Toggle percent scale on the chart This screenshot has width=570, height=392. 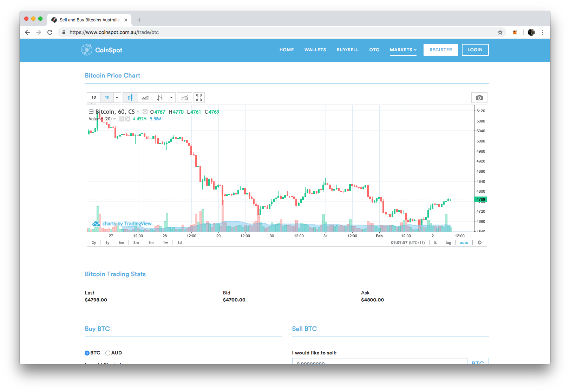(435, 242)
